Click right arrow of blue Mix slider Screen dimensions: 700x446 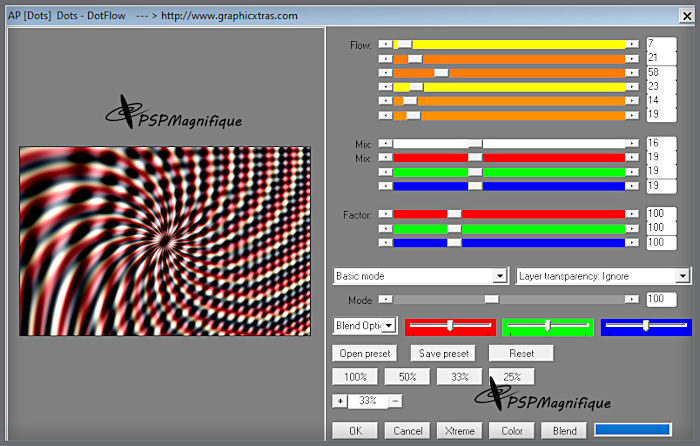coord(632,186)
